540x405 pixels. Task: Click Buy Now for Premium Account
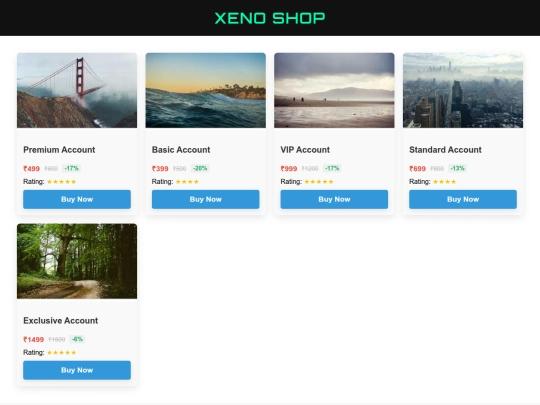pos(77,199)
